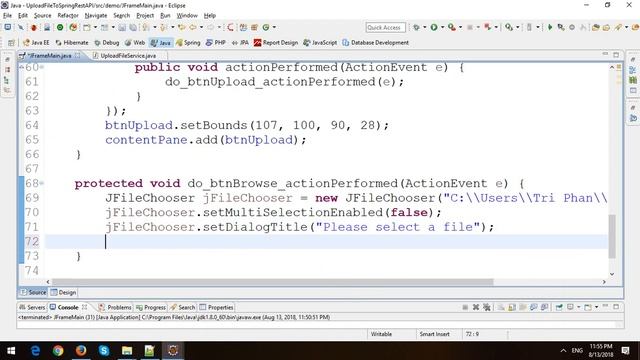Select the Source tab of the editor
This screenshot has height=360, width=640.
pyautogui.click(x=33, y=292)
